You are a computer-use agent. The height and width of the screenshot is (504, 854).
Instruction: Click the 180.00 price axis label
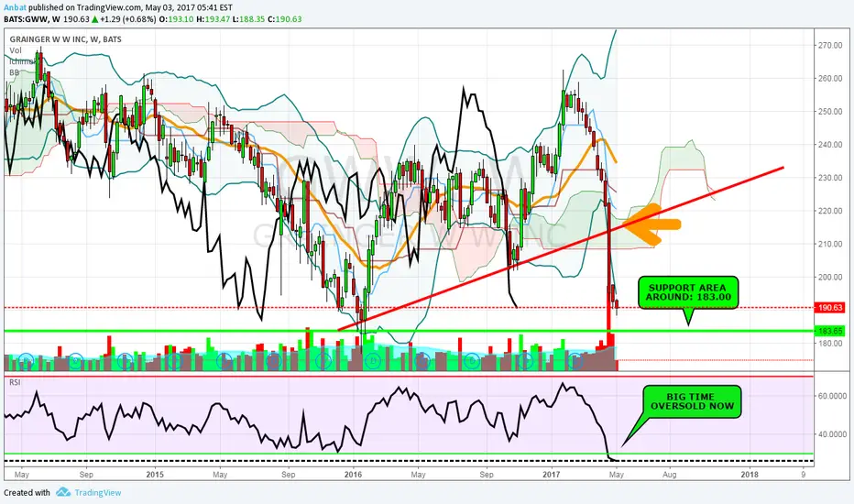coord(830,344)
